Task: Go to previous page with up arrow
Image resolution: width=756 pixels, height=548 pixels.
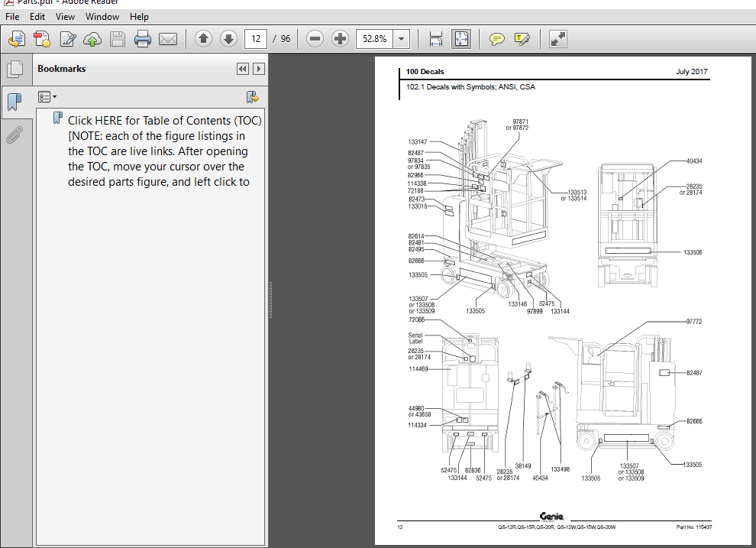Action: [203, 38]
